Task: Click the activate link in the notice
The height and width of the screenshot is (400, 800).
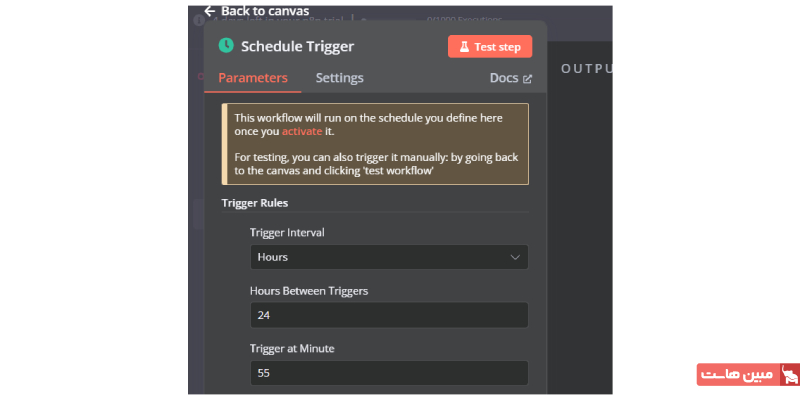Action: click(302, 131)
